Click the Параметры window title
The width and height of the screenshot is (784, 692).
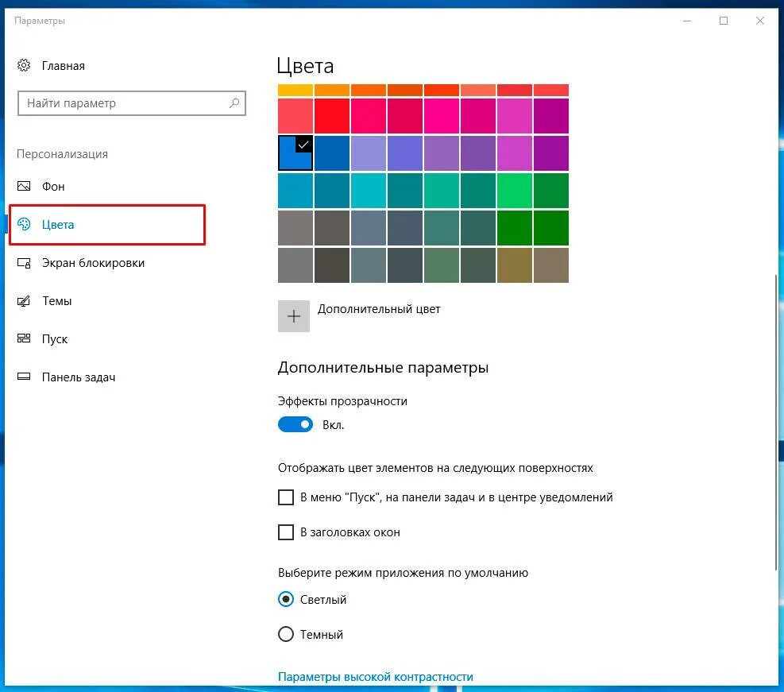tap(40, 21)
